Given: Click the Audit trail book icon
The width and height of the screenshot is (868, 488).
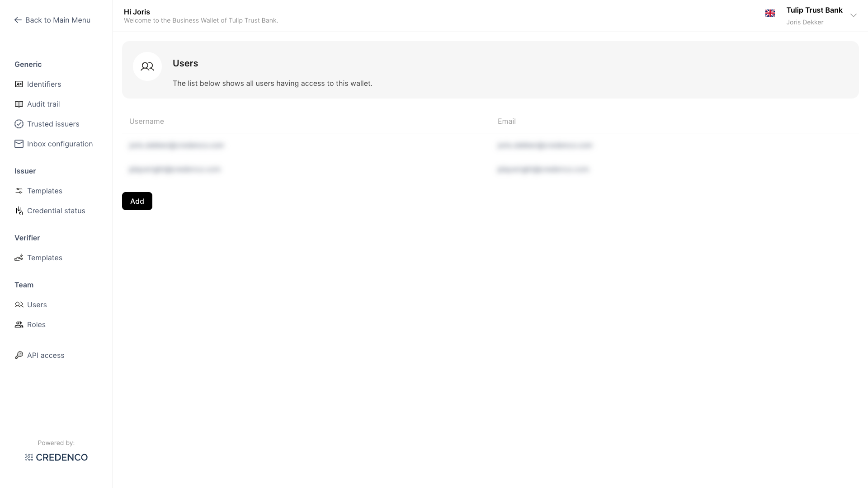Looking at the screenshot, I should tap(19, 104).
